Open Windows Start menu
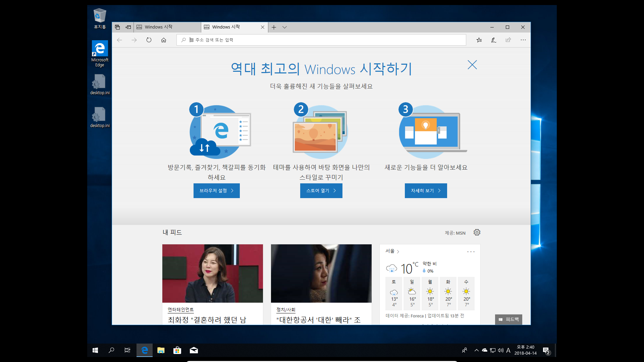 click(95, 350)
